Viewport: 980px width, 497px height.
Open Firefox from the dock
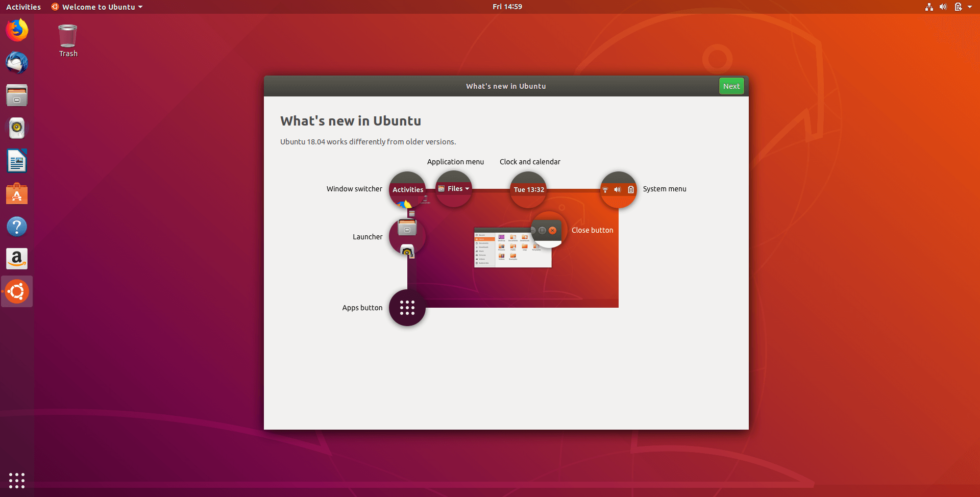(17, 30)
